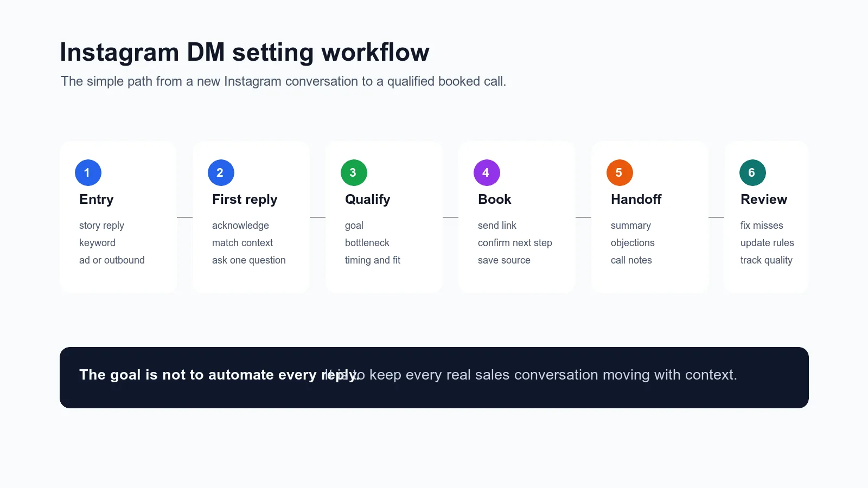The height and width of the screenshot is (488, 868).
Task: Click the blue step 1 circle
Action: 88,172
